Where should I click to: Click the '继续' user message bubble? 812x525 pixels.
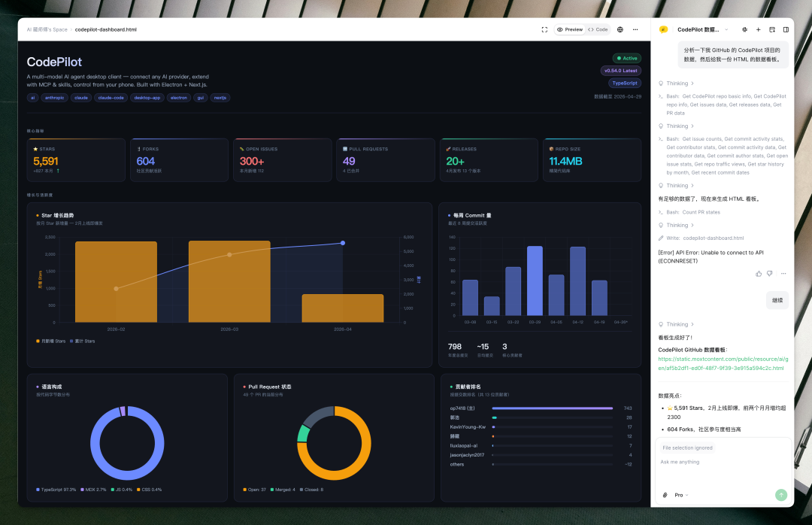[x=777, y=300]
